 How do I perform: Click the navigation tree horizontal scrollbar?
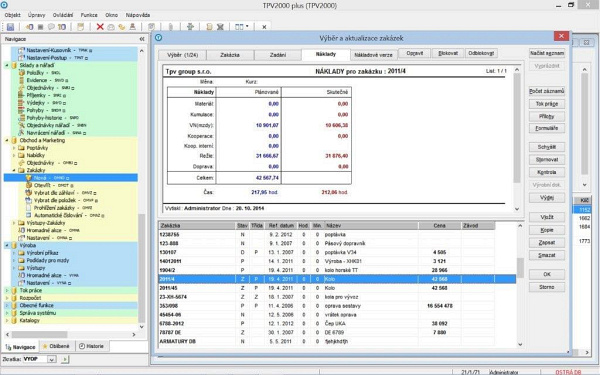tap(71, 334)
